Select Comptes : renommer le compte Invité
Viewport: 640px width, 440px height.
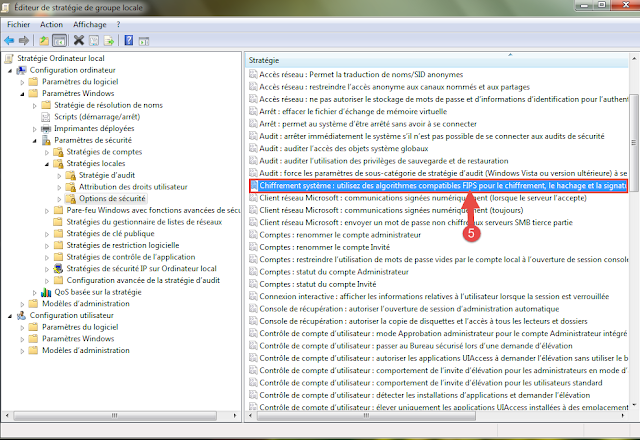324,247
